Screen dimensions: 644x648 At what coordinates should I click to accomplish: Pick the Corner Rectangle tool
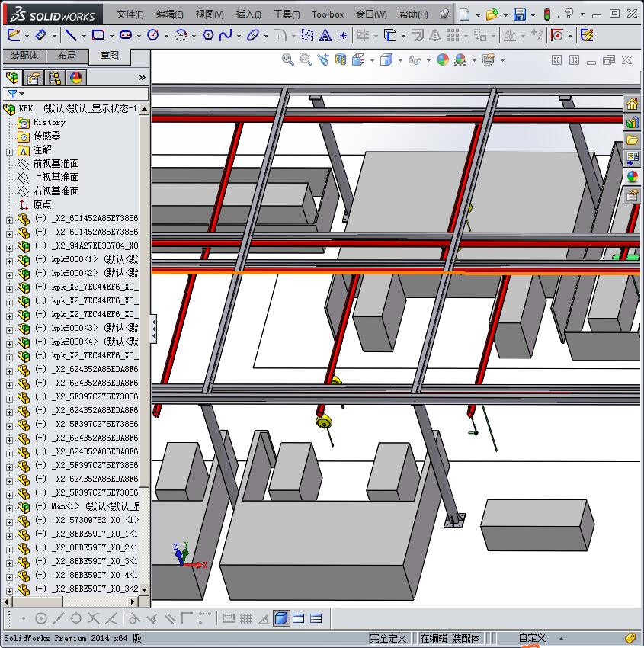pos(98,36)
